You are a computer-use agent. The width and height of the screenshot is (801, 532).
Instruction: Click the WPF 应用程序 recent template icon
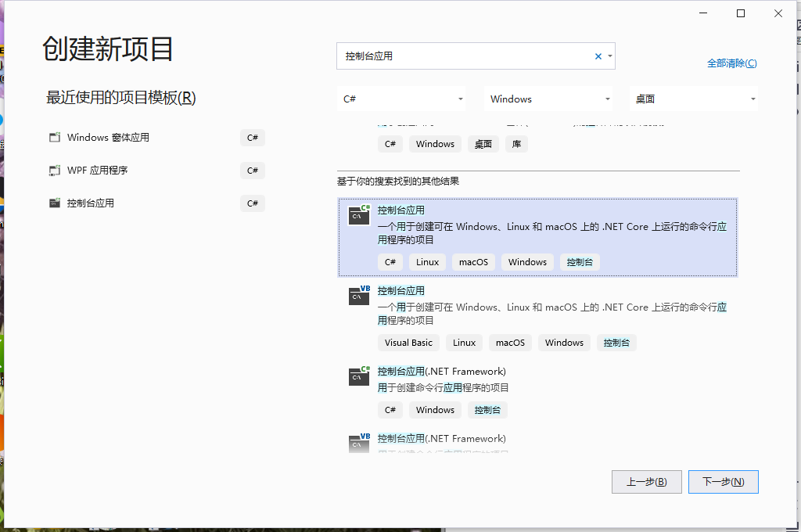coord(55,170)
